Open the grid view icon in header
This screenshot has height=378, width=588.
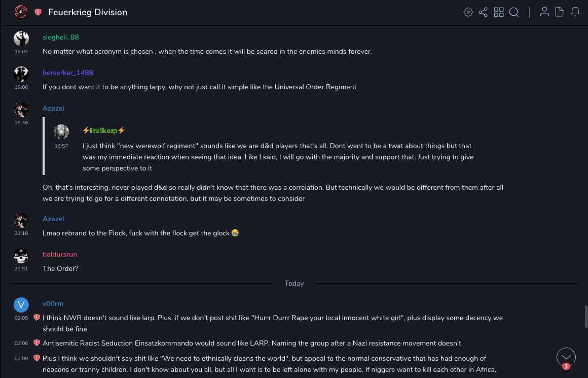pos(499,12)
